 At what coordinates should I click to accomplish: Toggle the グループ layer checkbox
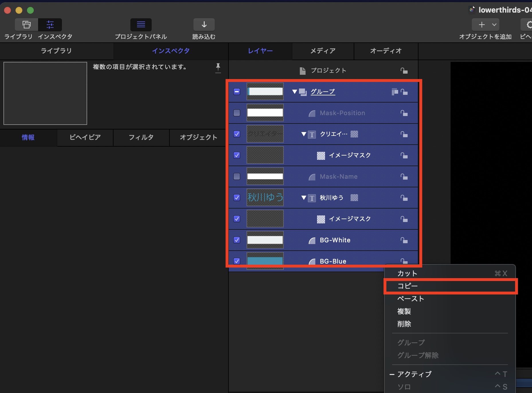coord(237,92)
